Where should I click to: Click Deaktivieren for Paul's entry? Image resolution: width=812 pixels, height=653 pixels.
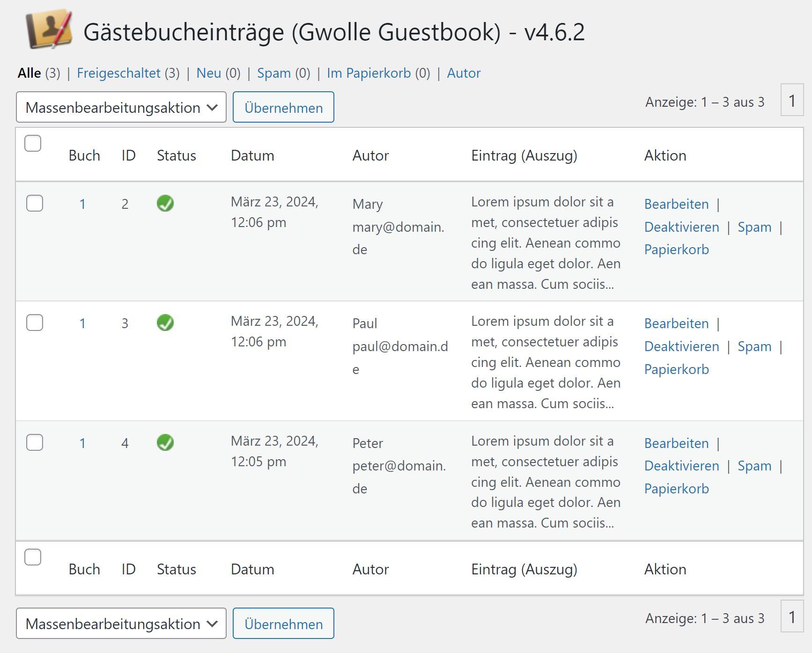[681, 346]
